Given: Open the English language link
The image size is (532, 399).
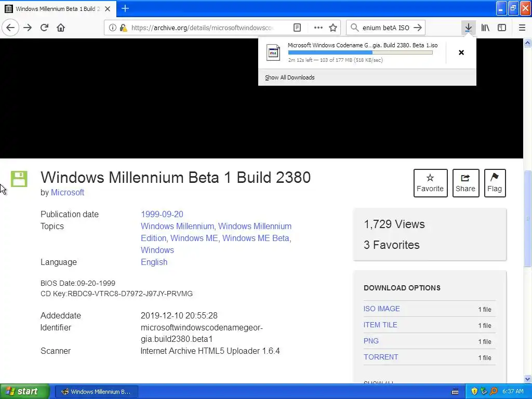Looking at the screenshot, I should (154, 262).
